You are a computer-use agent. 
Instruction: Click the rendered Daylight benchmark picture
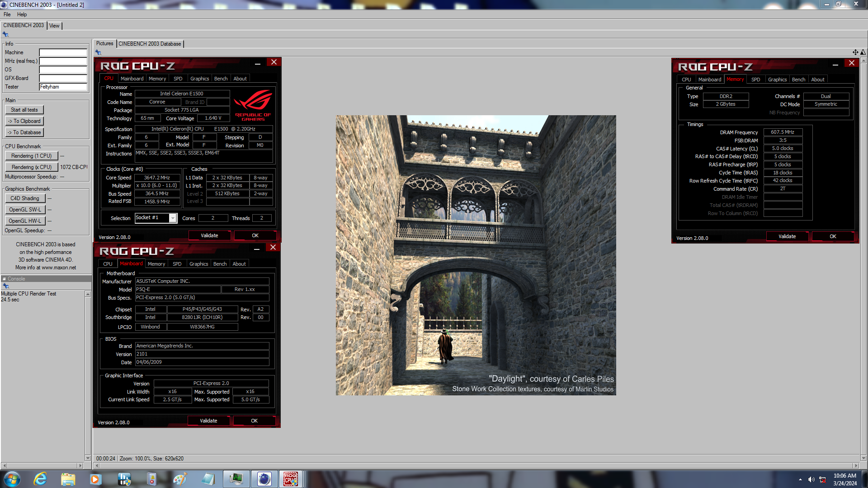tap(476, 255)
